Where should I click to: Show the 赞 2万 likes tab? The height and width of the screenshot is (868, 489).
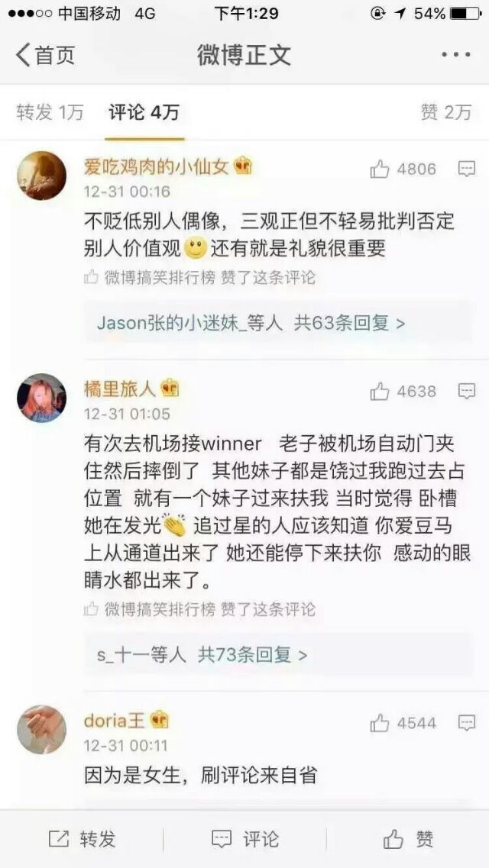point(446,113)
